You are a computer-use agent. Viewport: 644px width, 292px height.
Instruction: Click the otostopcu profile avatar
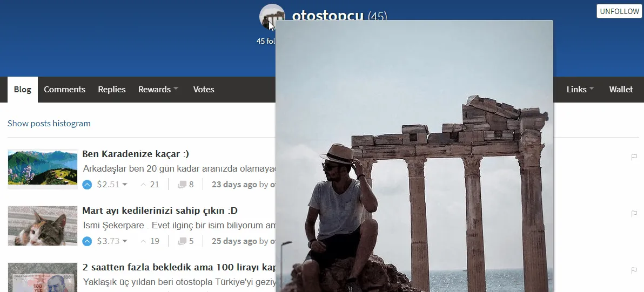point(271,17)
